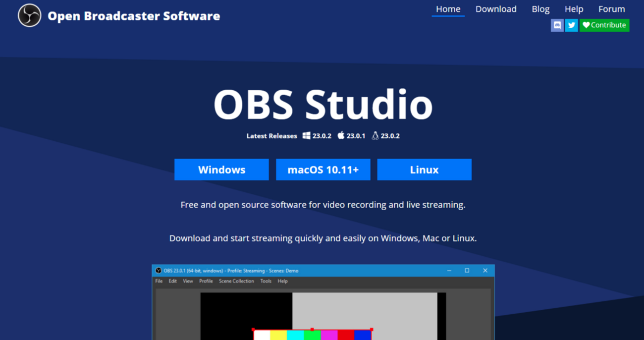Click the OBS Studio main heading
Image resolution: width=644 pixels, height=340 pixels.
(323, 105)
